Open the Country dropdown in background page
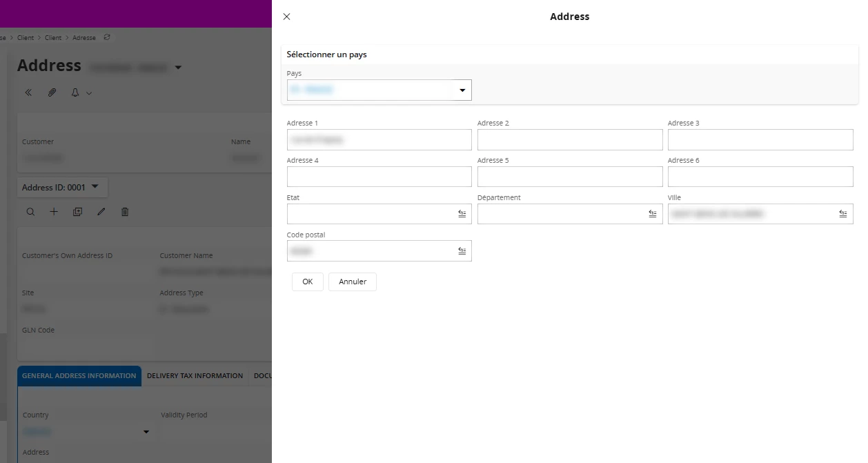Image resolution: width=868 pixels, height=463 pixels. point(146,432)
